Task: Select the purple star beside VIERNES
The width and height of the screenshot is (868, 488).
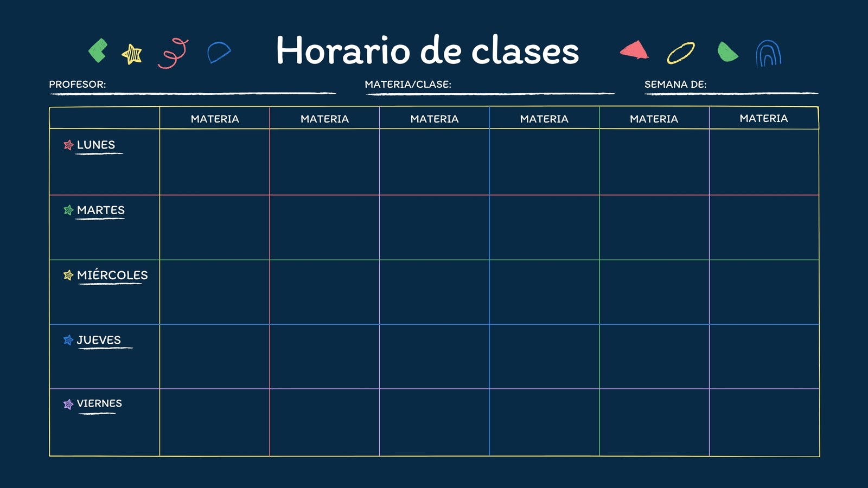Action: (x=68, y=404)
